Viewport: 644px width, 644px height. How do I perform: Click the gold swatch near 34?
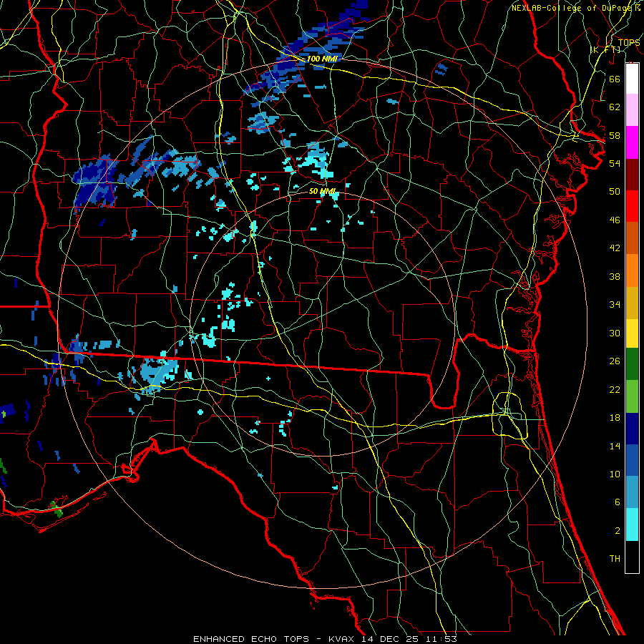[632, 302]
